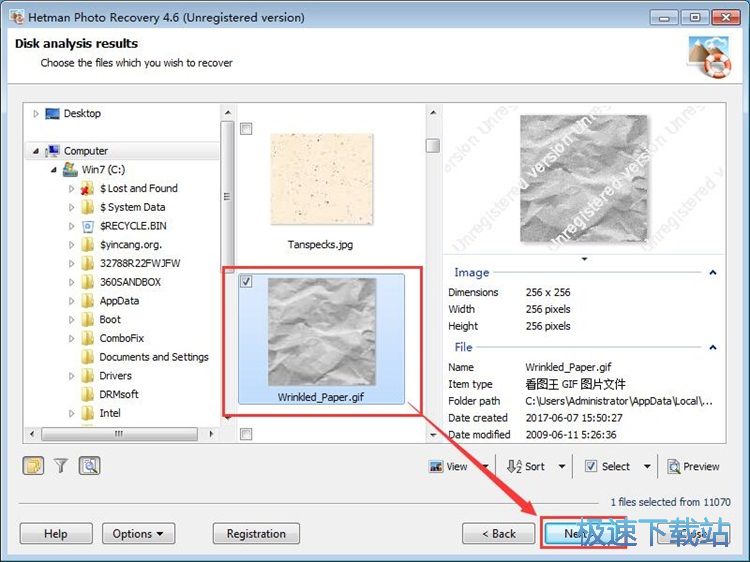This screenshot has height=562, width=750.
Task: Collapse the Image properties section
Action: point(713,272)
